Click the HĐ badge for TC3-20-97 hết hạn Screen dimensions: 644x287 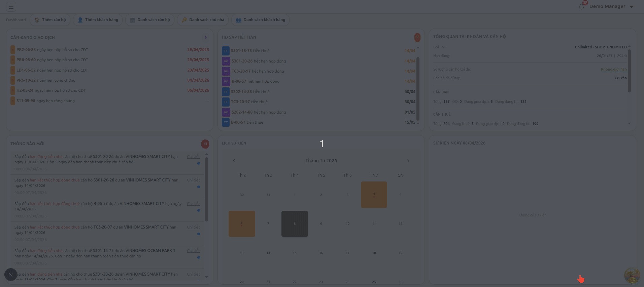pos(226,71)
